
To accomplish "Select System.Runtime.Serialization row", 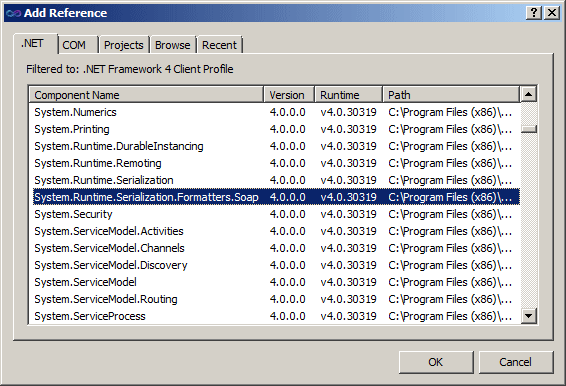I will [277, 180].
